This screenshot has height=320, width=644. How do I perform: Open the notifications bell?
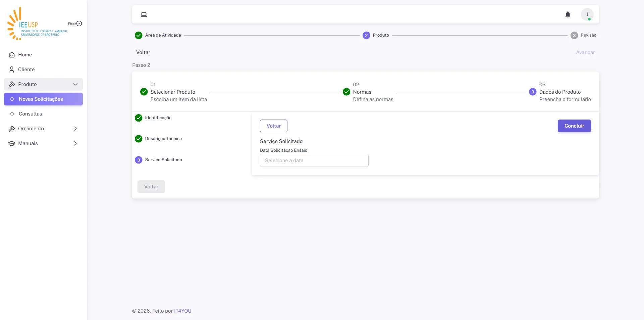pyautogui.click(x=568, y=14)
